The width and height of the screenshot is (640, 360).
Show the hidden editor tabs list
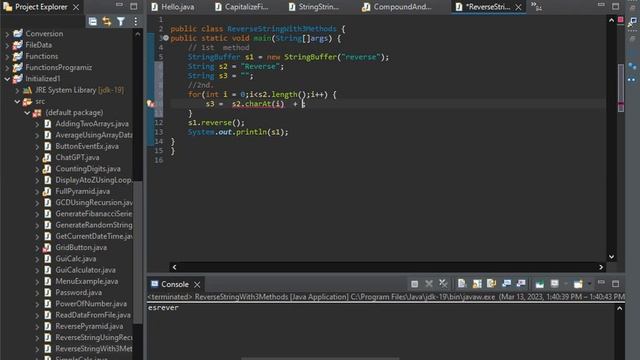536,6
